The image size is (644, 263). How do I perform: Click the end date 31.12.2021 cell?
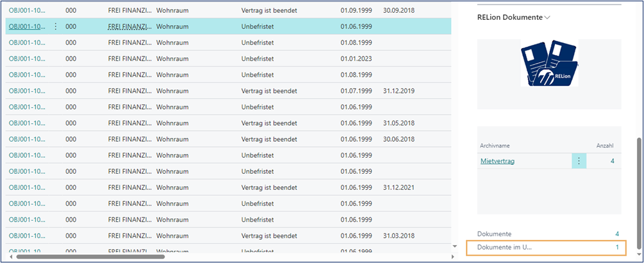click(x=399, y=187)
